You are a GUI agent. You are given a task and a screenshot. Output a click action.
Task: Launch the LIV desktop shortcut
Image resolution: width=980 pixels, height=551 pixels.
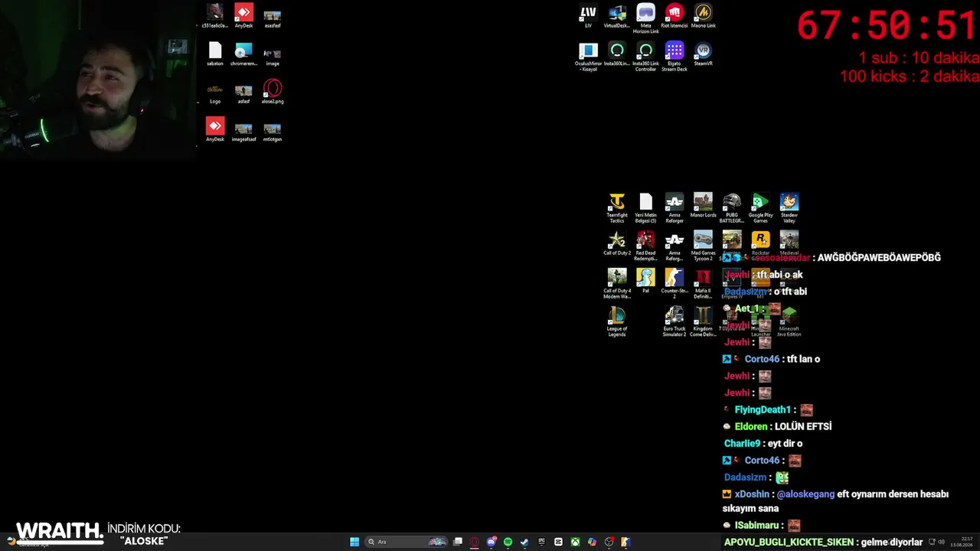coord(588,16)
